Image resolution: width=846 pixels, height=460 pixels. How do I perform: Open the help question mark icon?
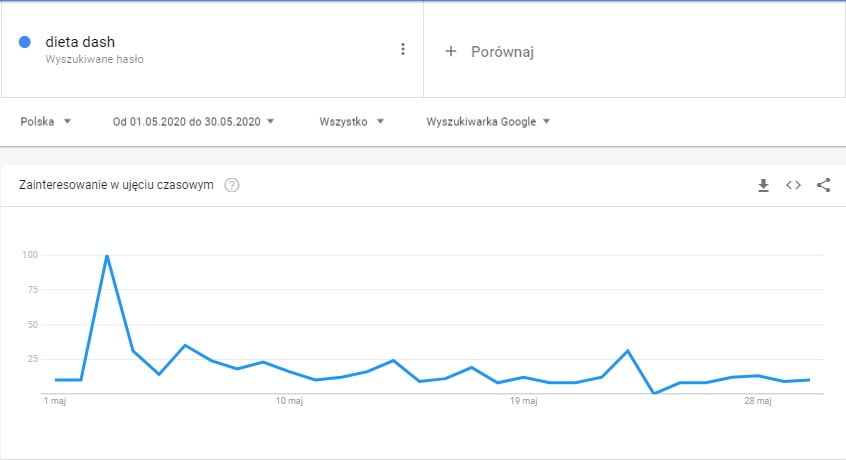(231, 185)
